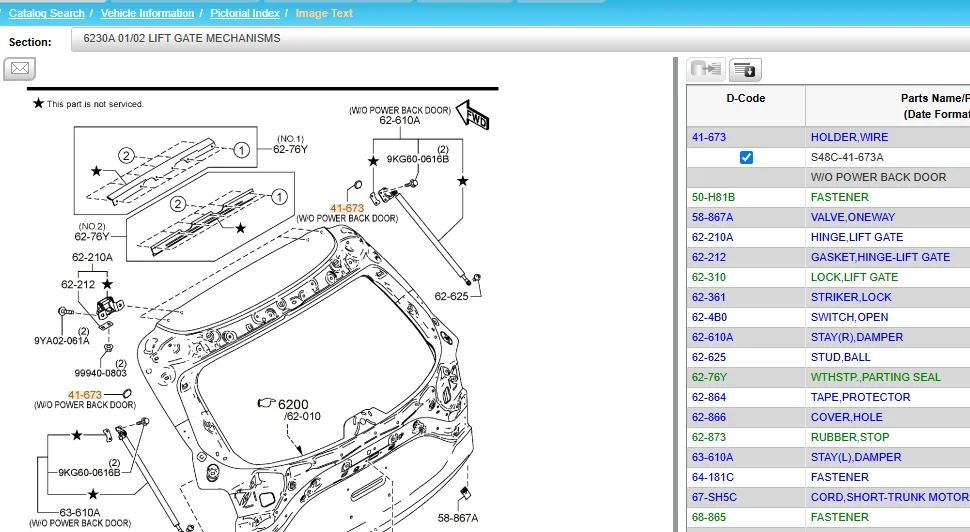Click LOCK,LIFT GATE part name

point(854,277)
